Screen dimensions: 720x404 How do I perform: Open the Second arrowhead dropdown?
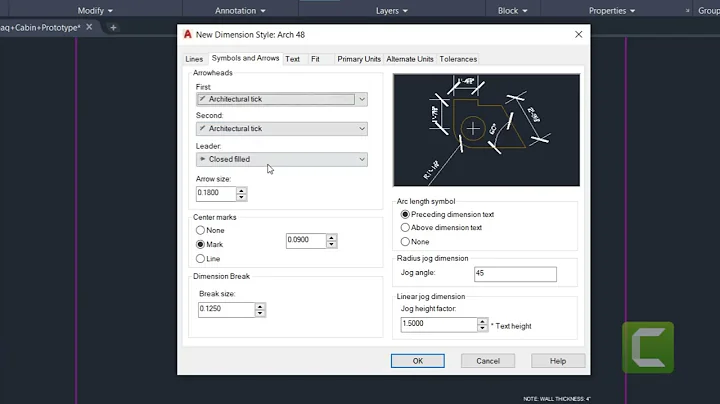281,129
